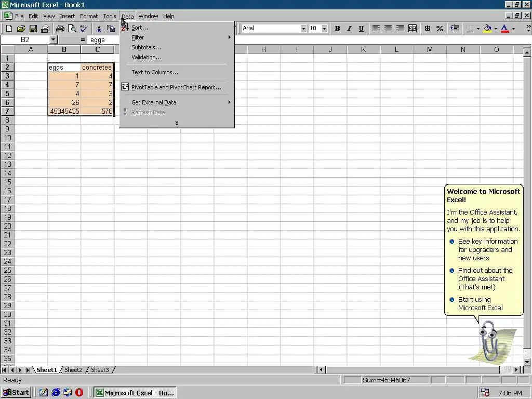This screenshot has width=532, height=399.
Task: Click the PivotTable menu entry icon
Action: (125, 87)
